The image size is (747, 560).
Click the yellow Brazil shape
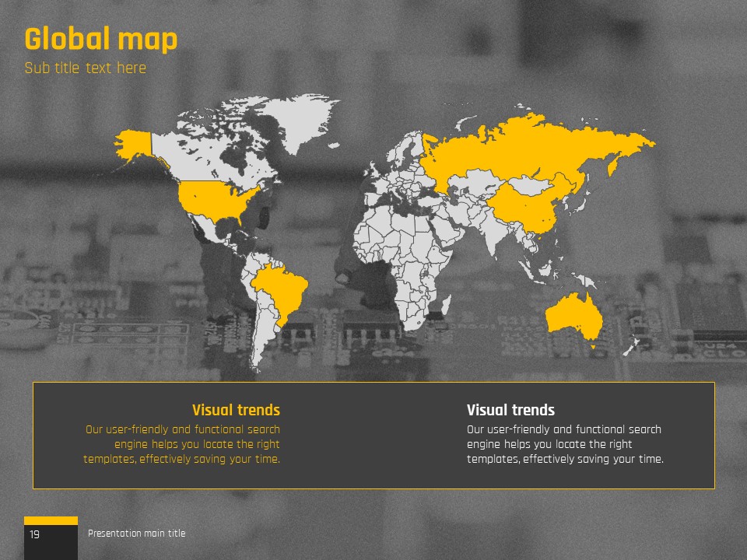280,288
